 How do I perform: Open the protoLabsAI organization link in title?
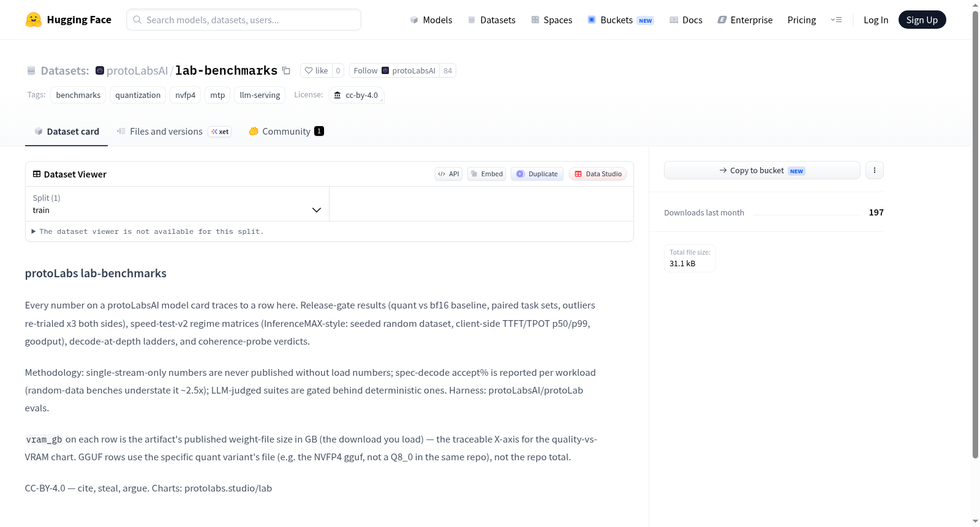pyautogui.click(x=137, y=70)
